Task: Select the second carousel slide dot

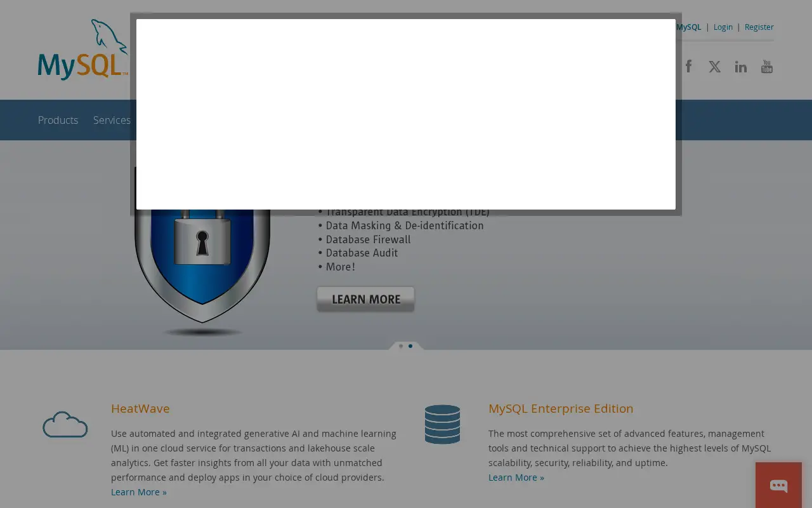Action: coord(410,346)
